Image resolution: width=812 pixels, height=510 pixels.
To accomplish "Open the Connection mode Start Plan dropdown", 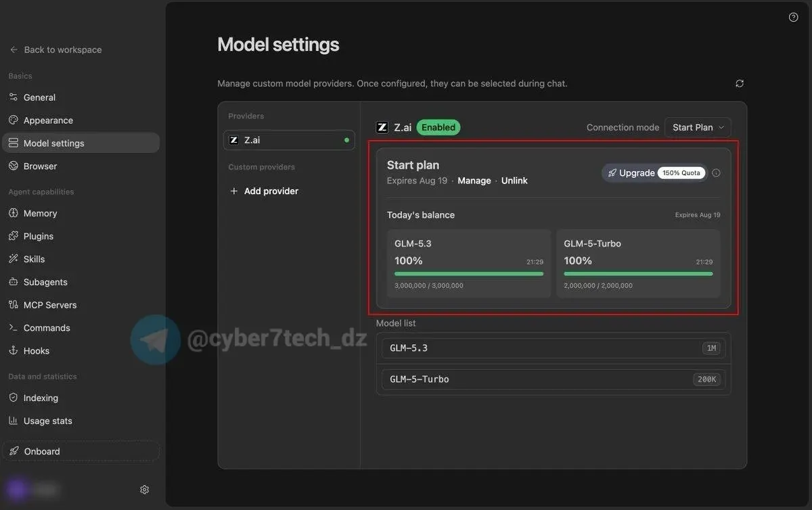I will (698, 127).
